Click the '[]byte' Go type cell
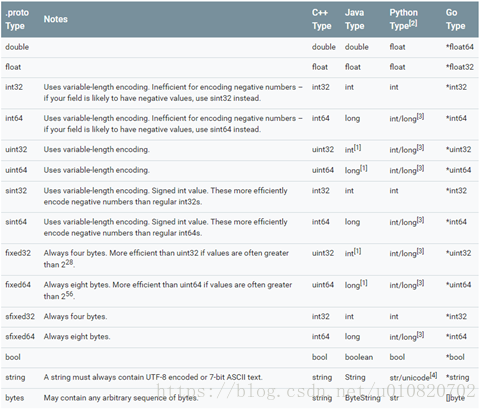 455,398
